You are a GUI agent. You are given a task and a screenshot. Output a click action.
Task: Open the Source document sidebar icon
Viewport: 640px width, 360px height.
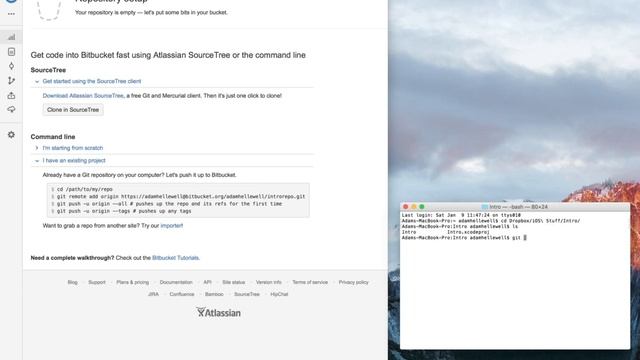(11, 52)
